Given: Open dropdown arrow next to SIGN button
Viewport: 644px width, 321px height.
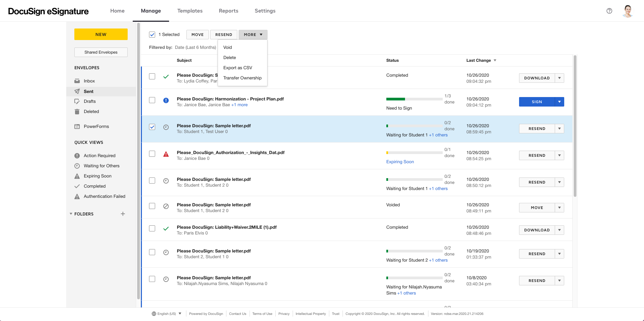Looking at the screenshot, I should 559,102.
